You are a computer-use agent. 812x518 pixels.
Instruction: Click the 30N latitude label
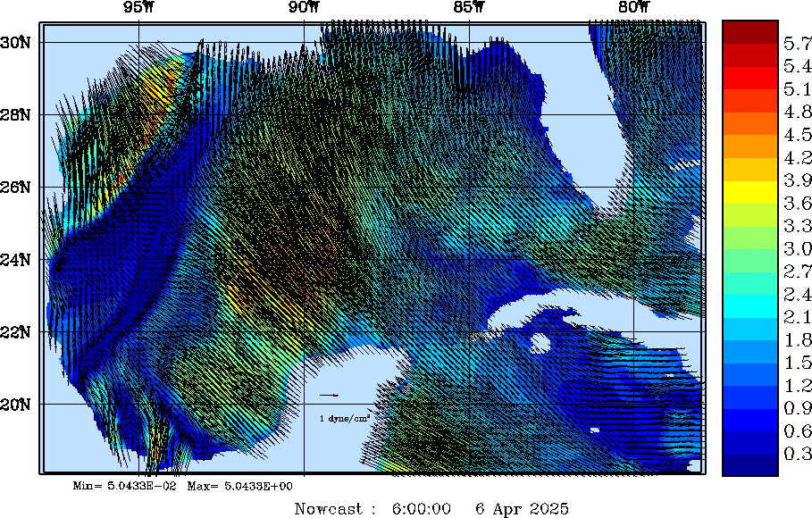(15, 43)
